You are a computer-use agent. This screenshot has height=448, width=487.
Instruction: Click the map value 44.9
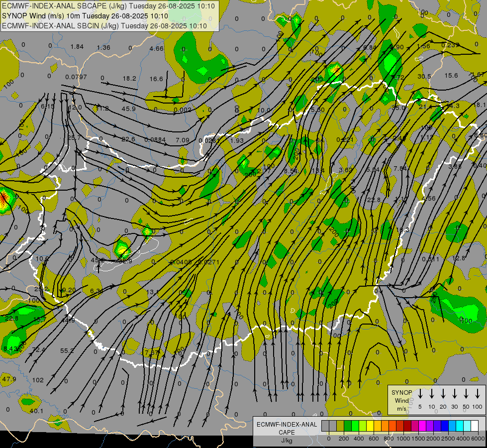click(68, 320)
